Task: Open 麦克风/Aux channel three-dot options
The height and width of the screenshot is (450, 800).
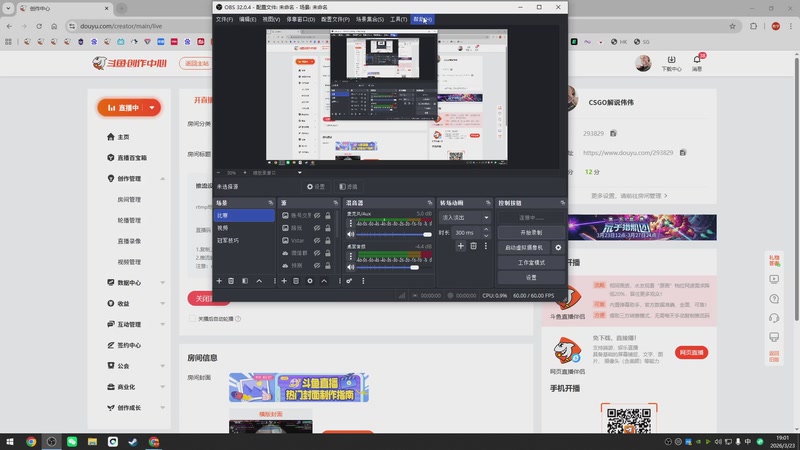Action: click(351, 223)
